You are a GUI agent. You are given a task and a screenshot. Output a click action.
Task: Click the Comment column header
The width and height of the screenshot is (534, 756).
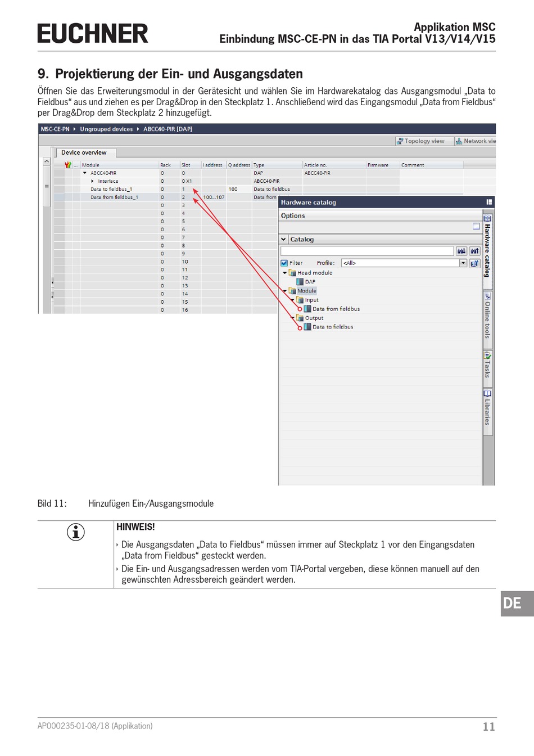tap(431, 165)
